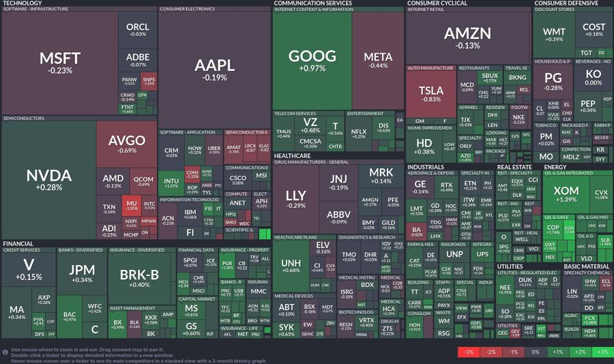Click the NVDA semiconductor tile
614x364 pixels.
point(49,180)
